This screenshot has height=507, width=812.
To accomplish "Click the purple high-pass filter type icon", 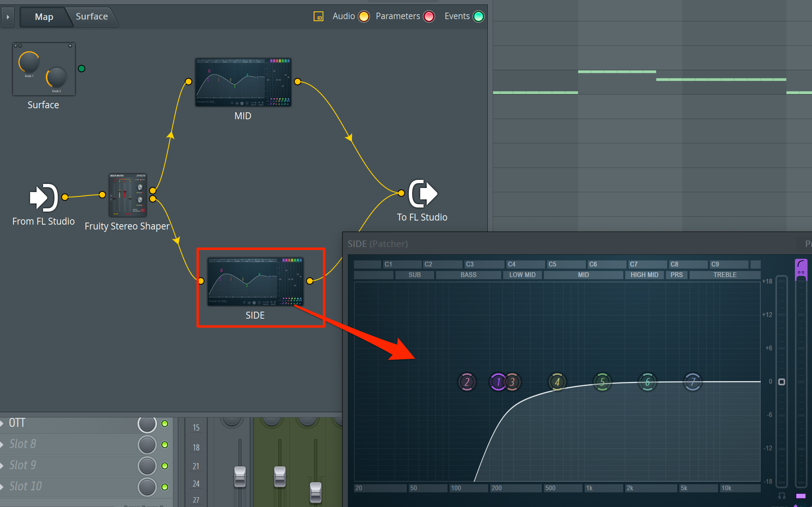I will click(801, 264).
